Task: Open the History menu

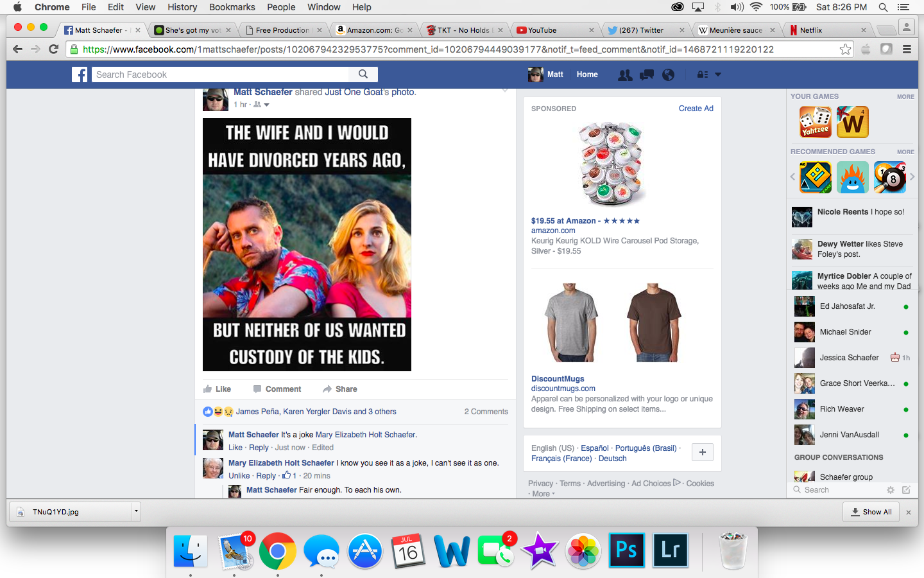Action: pyautogui.click(x=182, y=7)
